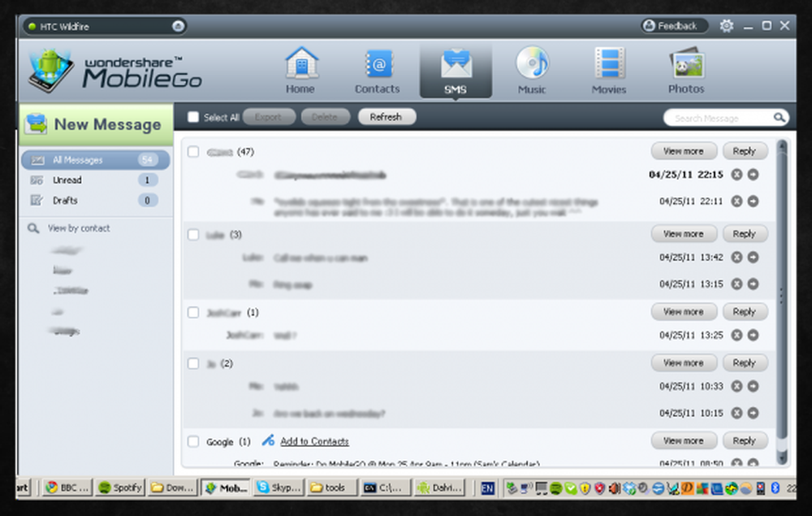View more of JoshCarr conversation
This screenshot has height=516, width=812.
[684, 312]
